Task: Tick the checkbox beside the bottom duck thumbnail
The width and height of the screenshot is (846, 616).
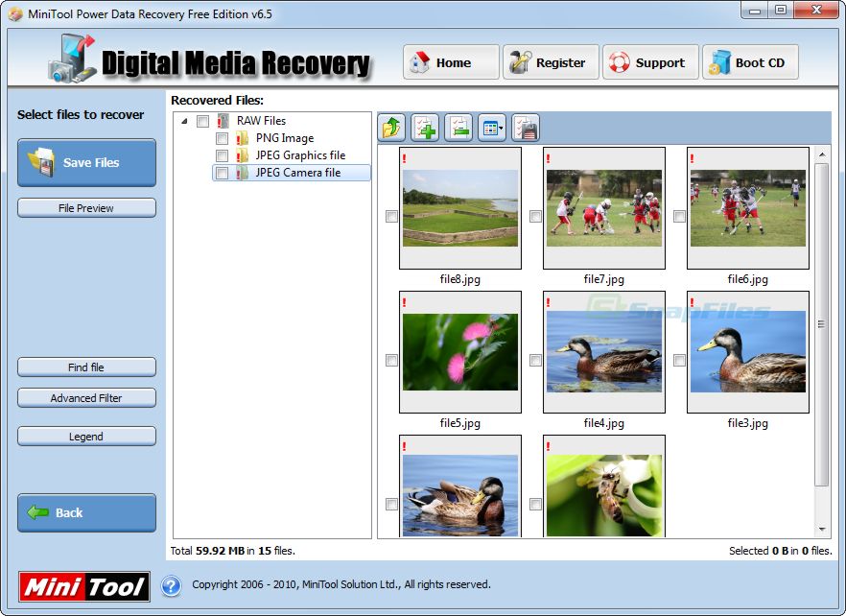Action: tap(392, 505)
